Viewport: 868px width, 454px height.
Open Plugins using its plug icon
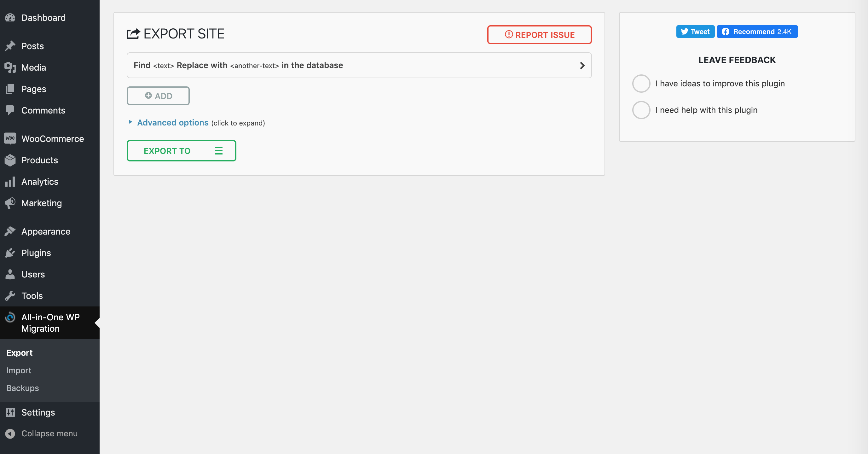pyautogui.click(x=10, y=253)
